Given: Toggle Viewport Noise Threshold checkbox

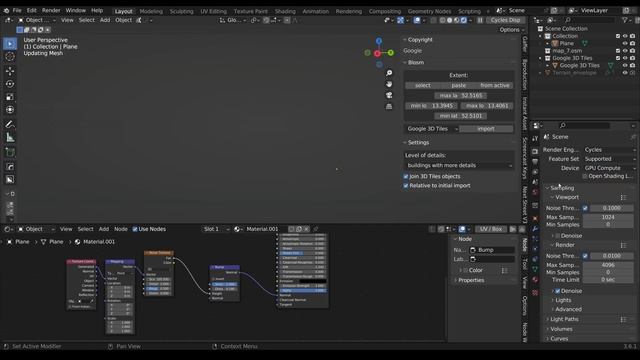Looking at the screenshot, I should point(585,208).
